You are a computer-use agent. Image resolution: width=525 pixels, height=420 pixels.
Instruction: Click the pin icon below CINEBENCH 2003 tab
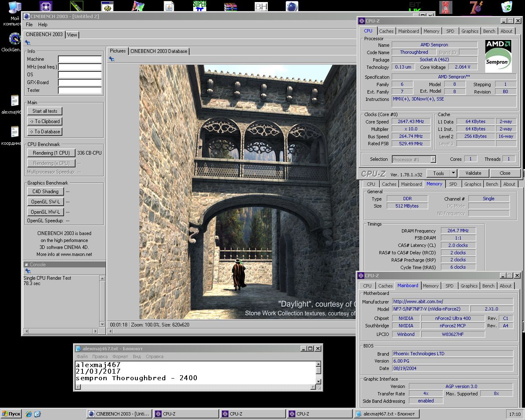tap(27, 42)
